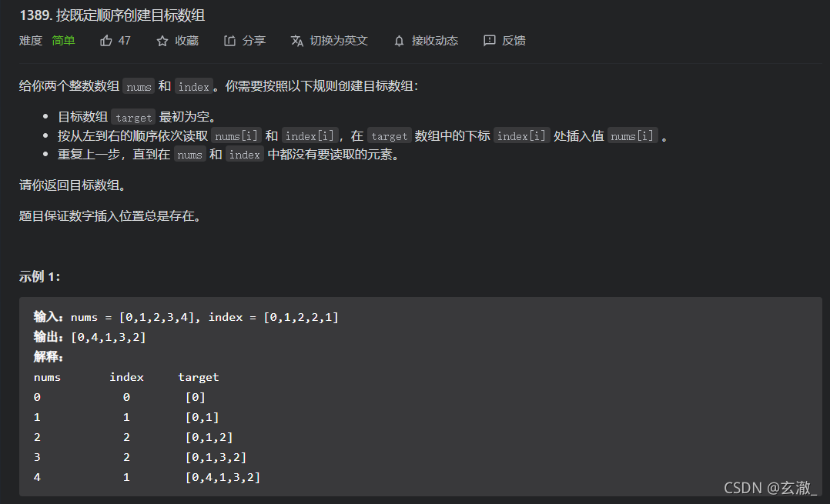Click the like count 47
This screenshot has width=830, height=504.
coord(125,41)
